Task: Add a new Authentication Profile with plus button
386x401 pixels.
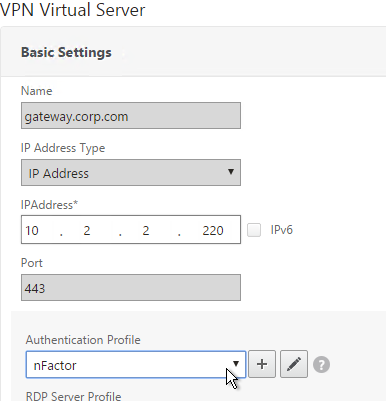Action: [x=262, y=364]
